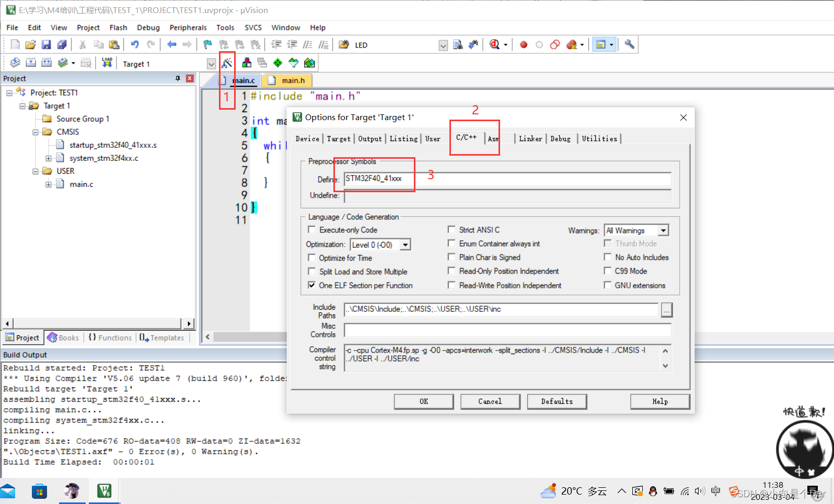The width and height of the screenshot is (834, 504).
Task: Click the Help button in the Options dialog
Action: pyautogui.click(x=660, y=401)
